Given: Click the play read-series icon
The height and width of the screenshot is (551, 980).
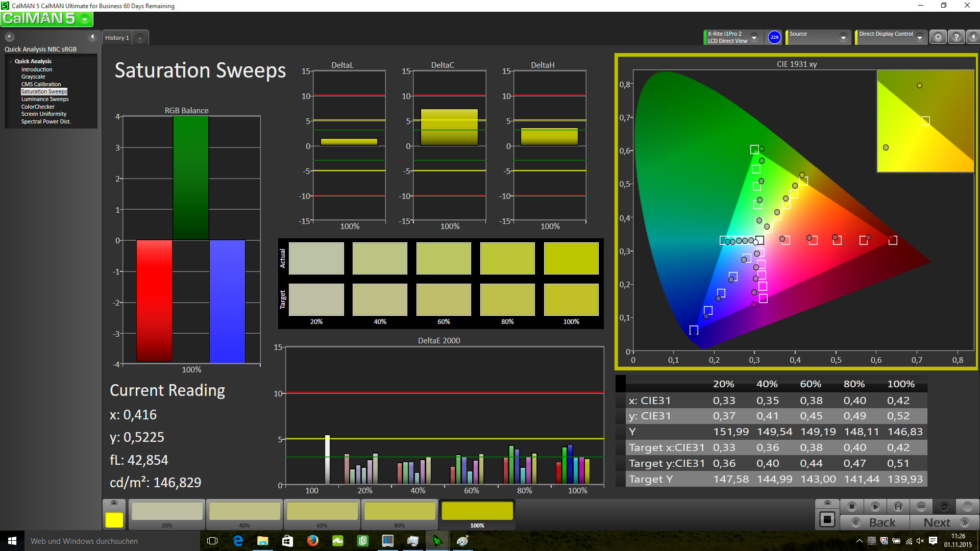Looking at the screenshot, I should tap(875, 507).
